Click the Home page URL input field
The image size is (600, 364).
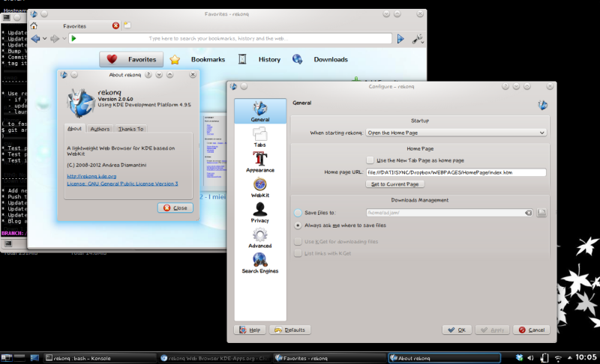point(456,173)
